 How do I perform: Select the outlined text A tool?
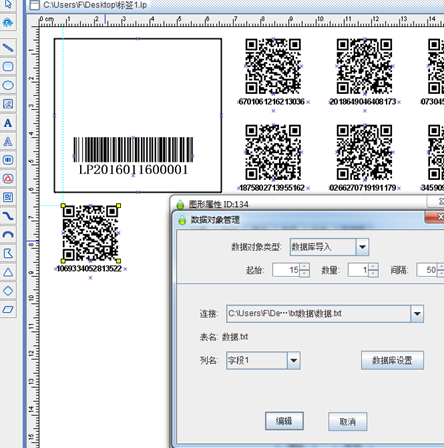[8, 142]
